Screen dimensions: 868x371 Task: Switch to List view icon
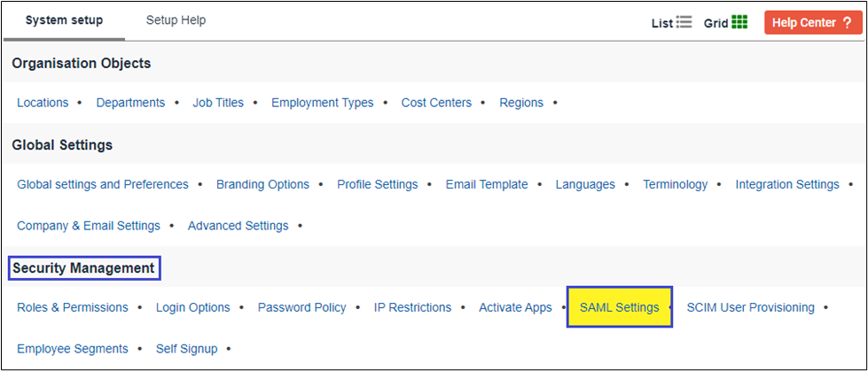tap(684, 23)
